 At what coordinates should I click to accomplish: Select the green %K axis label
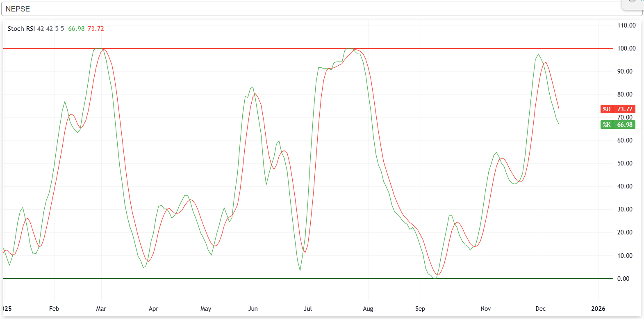click(x=618, y=125)
